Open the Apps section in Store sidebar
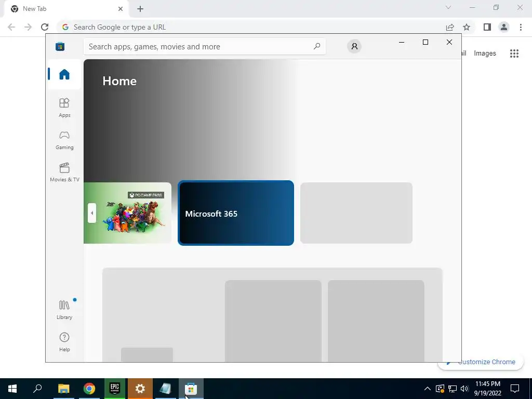Image resolution: width=532 pixels, height=399 pixels. coord(64,108)
